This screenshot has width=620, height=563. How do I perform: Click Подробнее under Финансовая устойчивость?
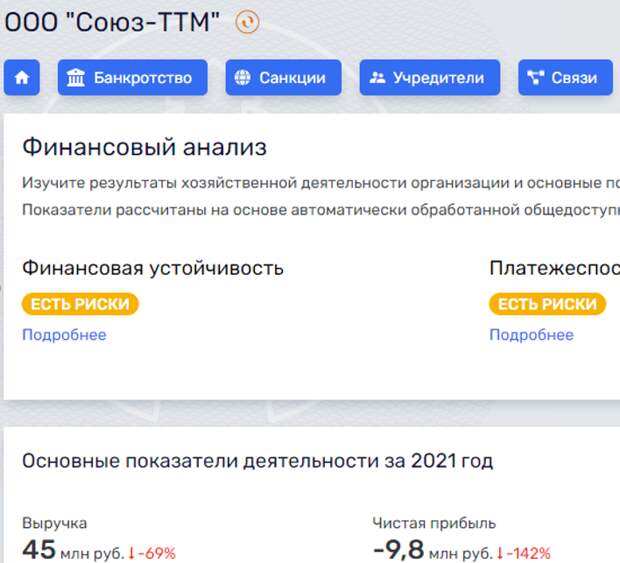pos(64,335)
